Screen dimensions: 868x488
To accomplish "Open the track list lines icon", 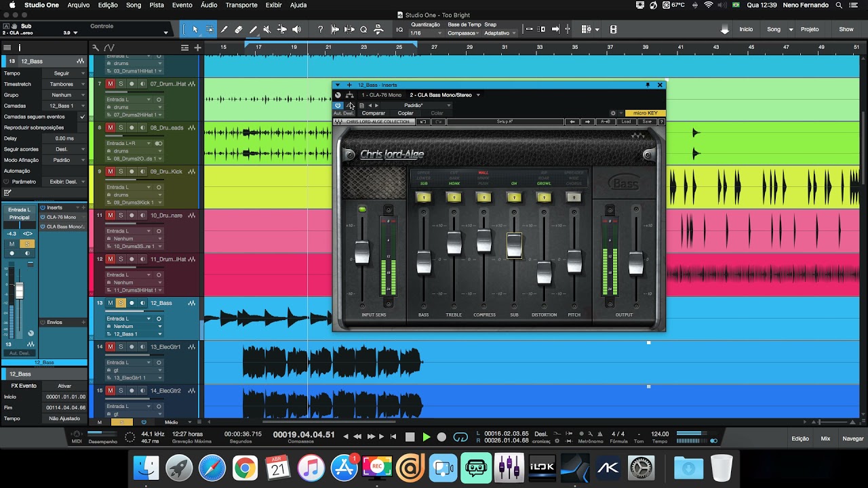I will 184,47.
